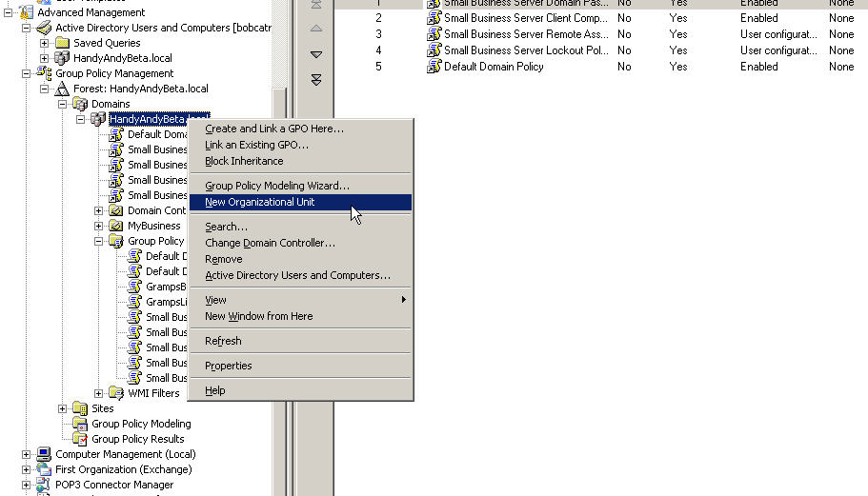Click the Sites folder icon

[x=80, y=408]
